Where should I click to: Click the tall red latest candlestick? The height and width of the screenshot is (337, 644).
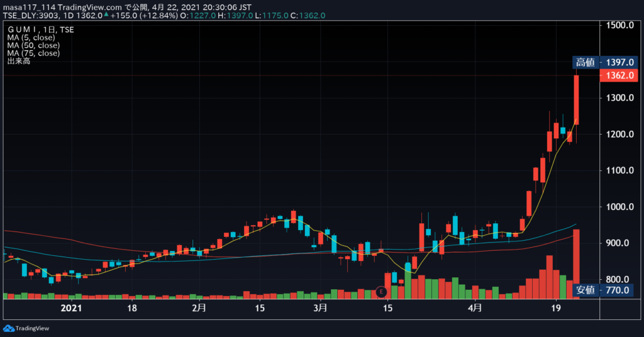coord(576,100)
